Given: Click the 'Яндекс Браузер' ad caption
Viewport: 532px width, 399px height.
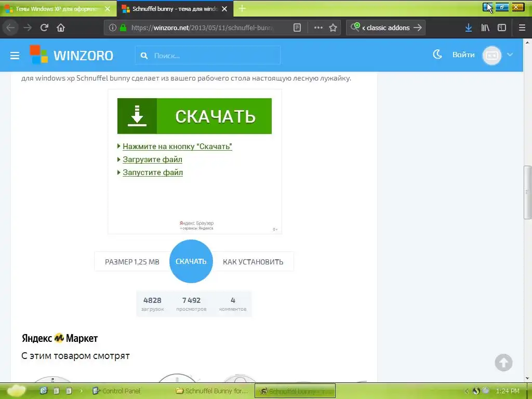Looking at the screenshot, I should tap(196, 225).
